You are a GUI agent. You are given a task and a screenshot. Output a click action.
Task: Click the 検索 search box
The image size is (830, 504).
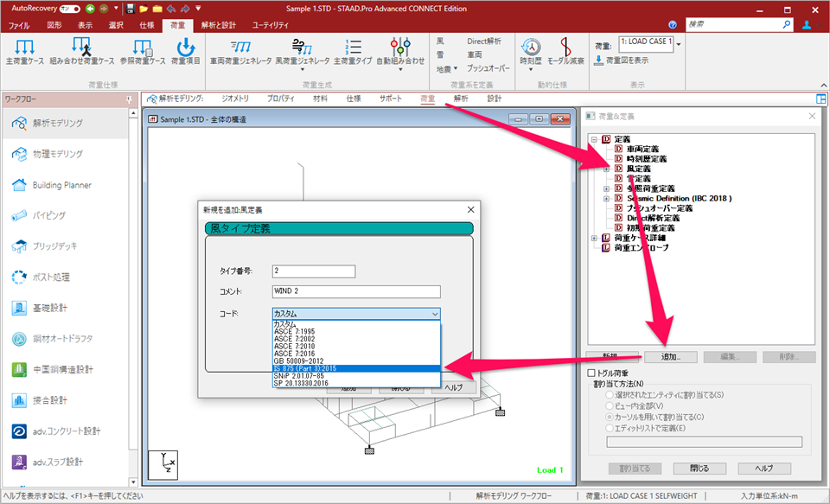(x=734, y=25)
